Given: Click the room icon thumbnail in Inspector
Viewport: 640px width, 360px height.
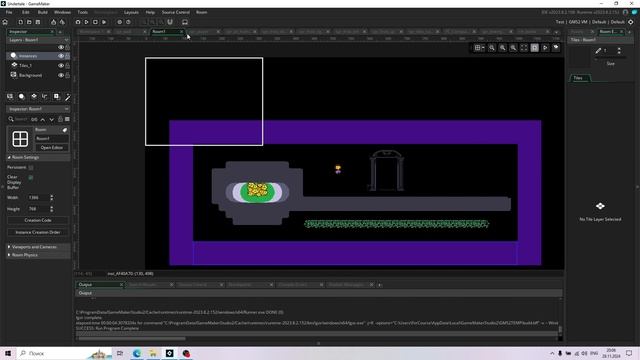Looking at the screenshot, I should [x=20, y=139].
